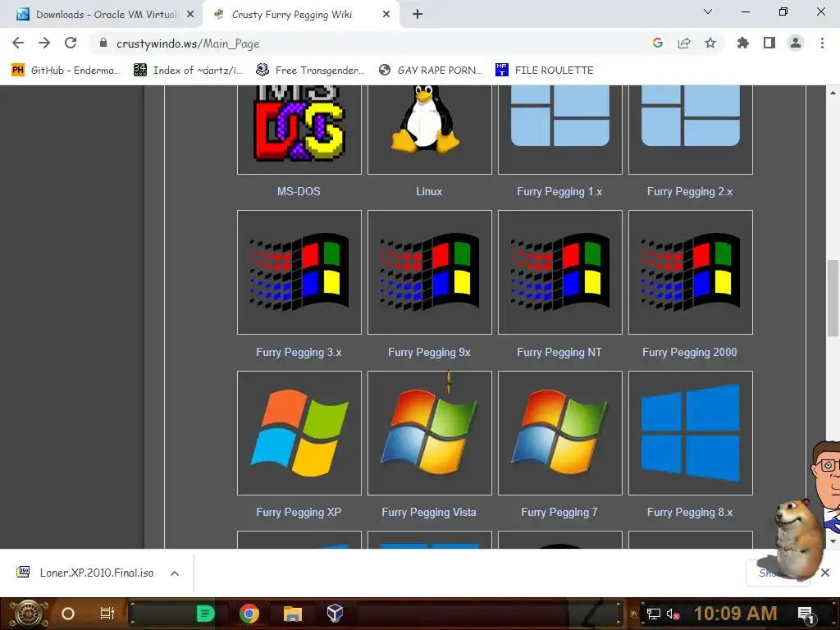Follow the Furry Pegging NT link
Image resolution: width=840 pixels, height=630 pixels.
coord(559,352)
